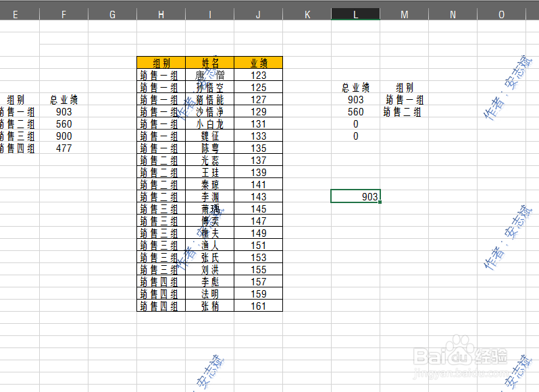Select the cell with name 刘洪

(x=209, y=269)
